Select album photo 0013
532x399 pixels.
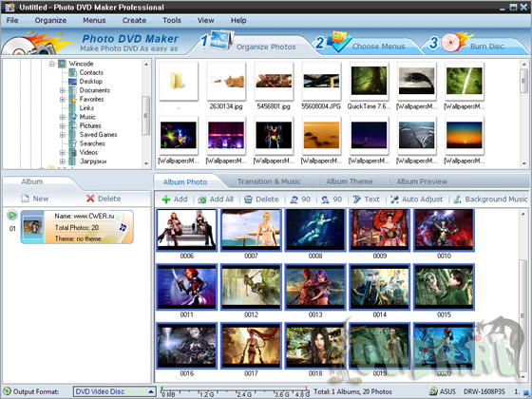point(315,287)
